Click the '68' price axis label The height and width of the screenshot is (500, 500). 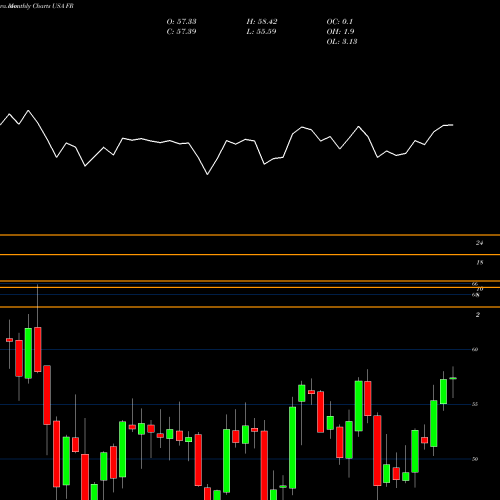[x=476, y=295]
